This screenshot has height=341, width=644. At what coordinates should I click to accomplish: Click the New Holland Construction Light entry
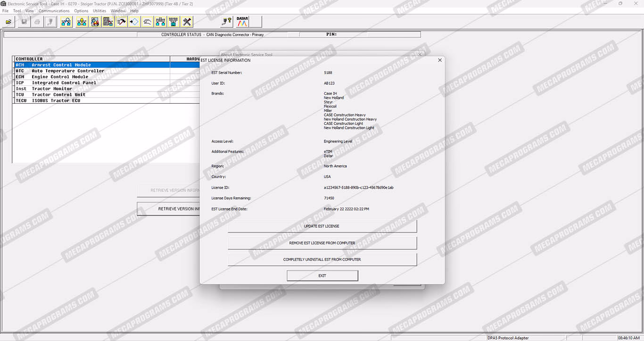(x=349, y=128)
